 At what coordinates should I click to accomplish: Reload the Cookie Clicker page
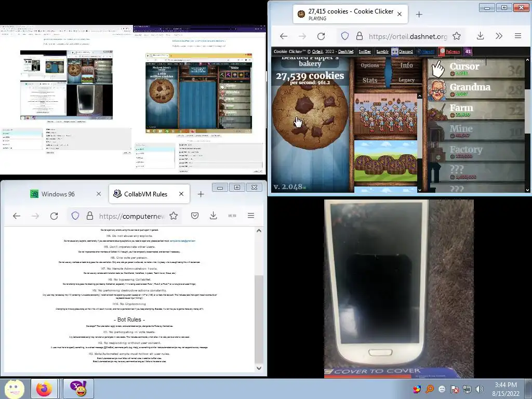tap(321, 36)
